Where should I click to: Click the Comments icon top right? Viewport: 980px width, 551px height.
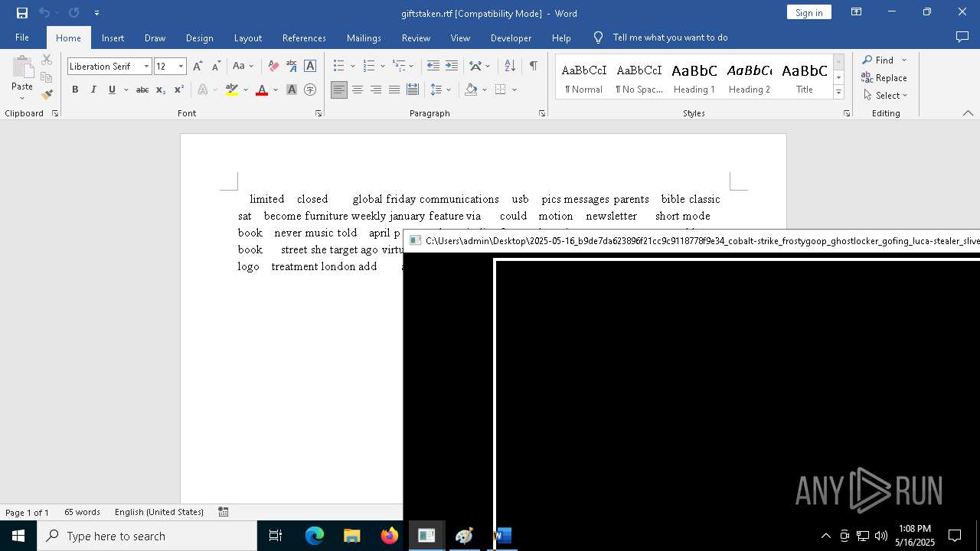click(962, 37)
